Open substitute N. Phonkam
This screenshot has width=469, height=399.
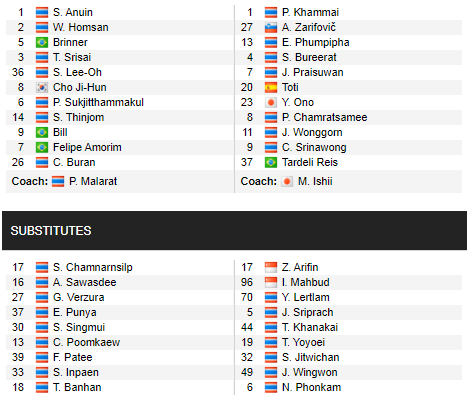point(311,387)
